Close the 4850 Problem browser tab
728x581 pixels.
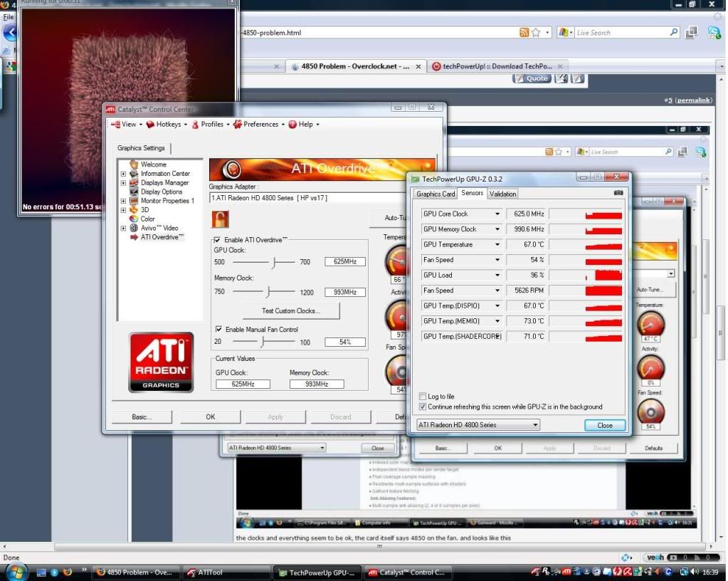(x=418, y=66)
